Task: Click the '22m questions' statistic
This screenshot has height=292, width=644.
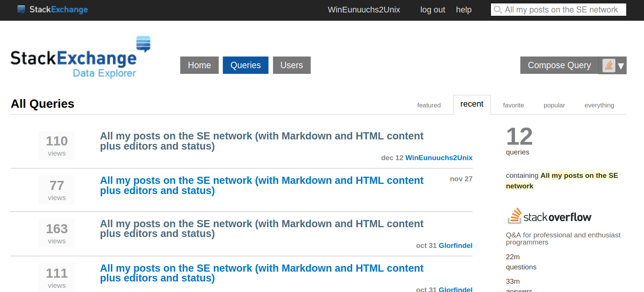Action: coord(521,262)
